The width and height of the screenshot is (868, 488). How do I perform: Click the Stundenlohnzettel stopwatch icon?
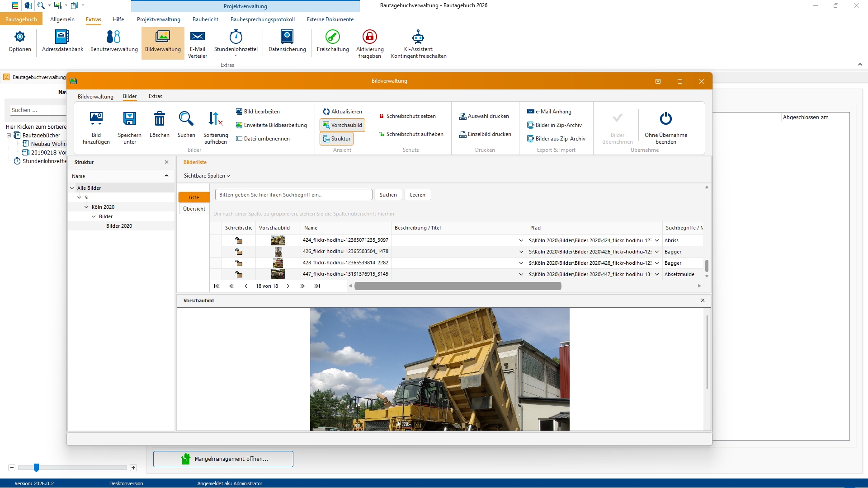[x=236, y=37]
